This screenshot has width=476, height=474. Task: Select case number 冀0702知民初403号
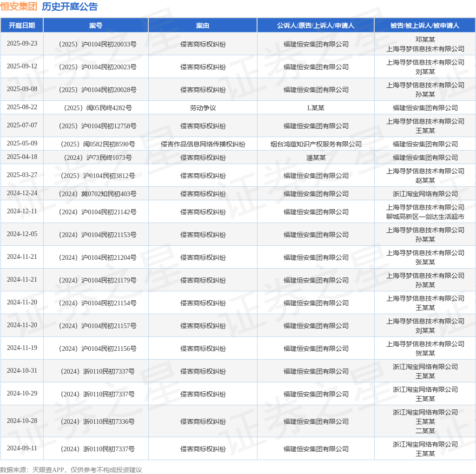tap(98, 194)
